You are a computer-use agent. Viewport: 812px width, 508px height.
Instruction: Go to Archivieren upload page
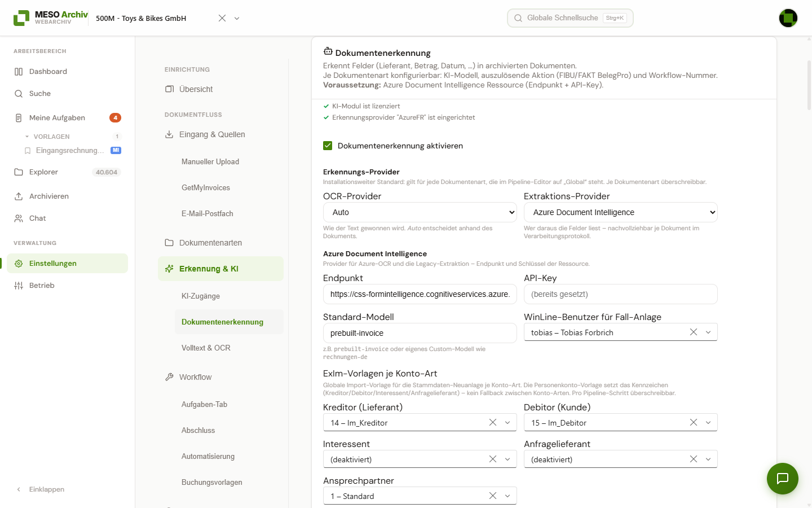point(67,196)
